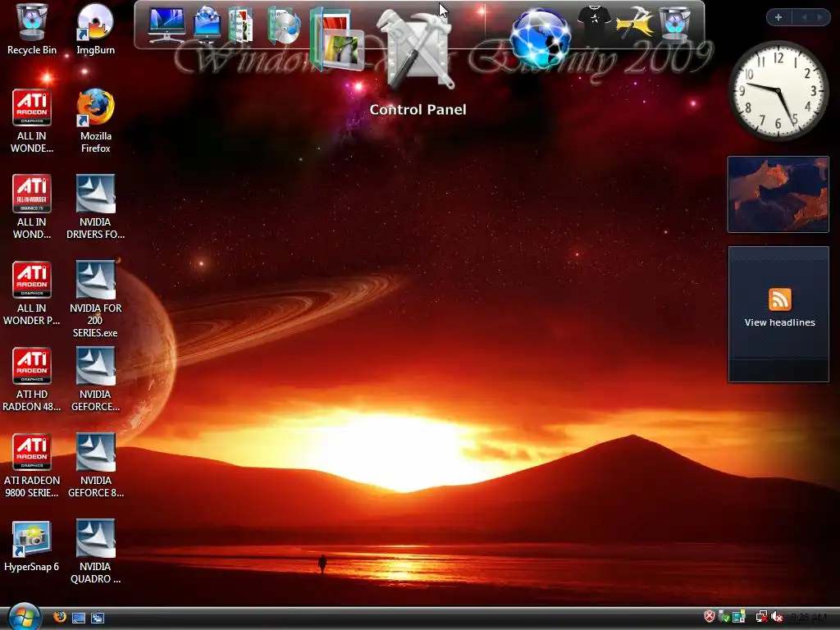The image size is (840, 630).
Task: Open the network globe-on-monitor dock icon
Action: tap(207, 25)
